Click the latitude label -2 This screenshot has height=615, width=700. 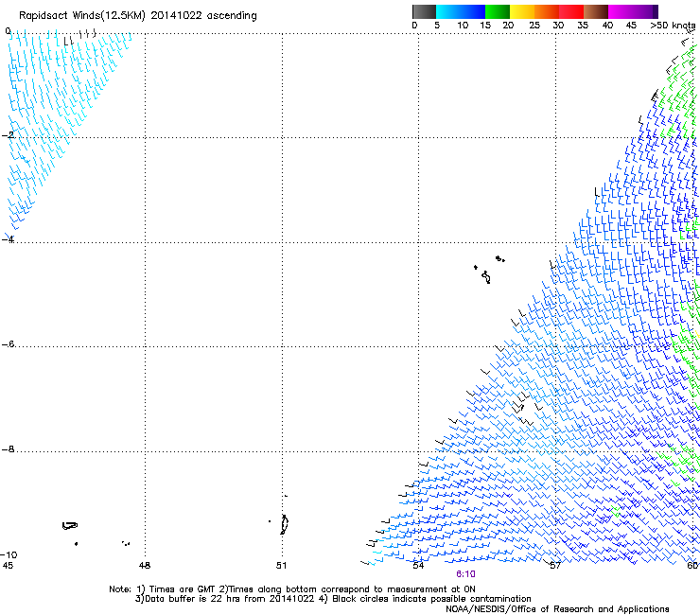point(8,135)
